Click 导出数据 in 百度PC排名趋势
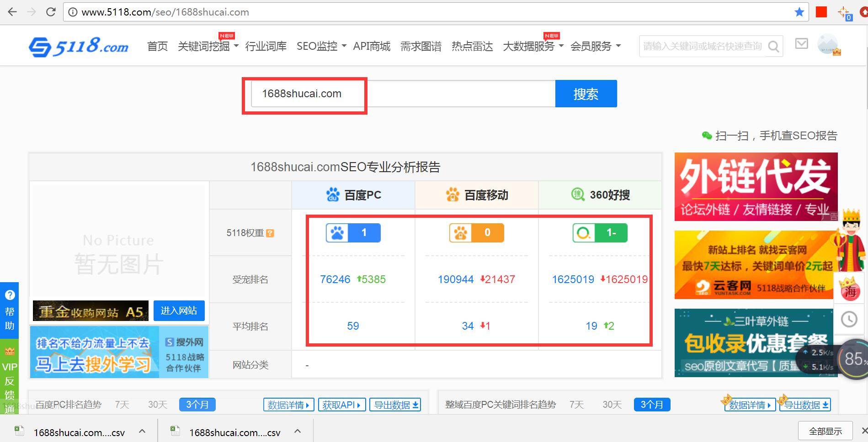Screen dimensions: 868x442 click(395, 405)
